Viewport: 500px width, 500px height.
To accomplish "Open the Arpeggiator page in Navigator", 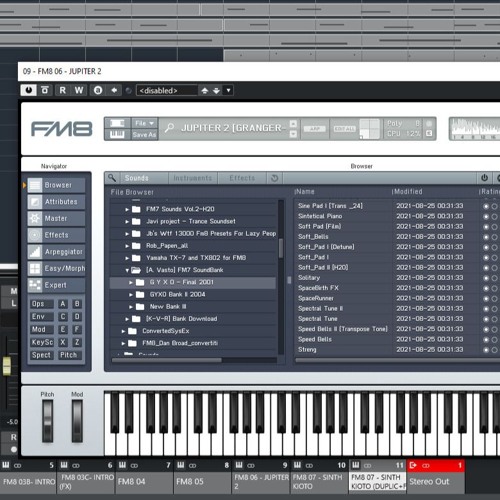I will 56,252.
